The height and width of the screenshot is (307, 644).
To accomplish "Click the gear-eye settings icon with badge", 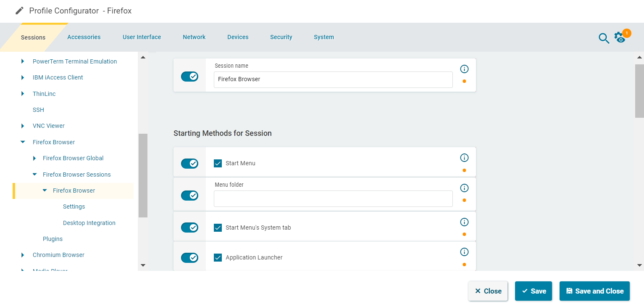I will 620,37.
